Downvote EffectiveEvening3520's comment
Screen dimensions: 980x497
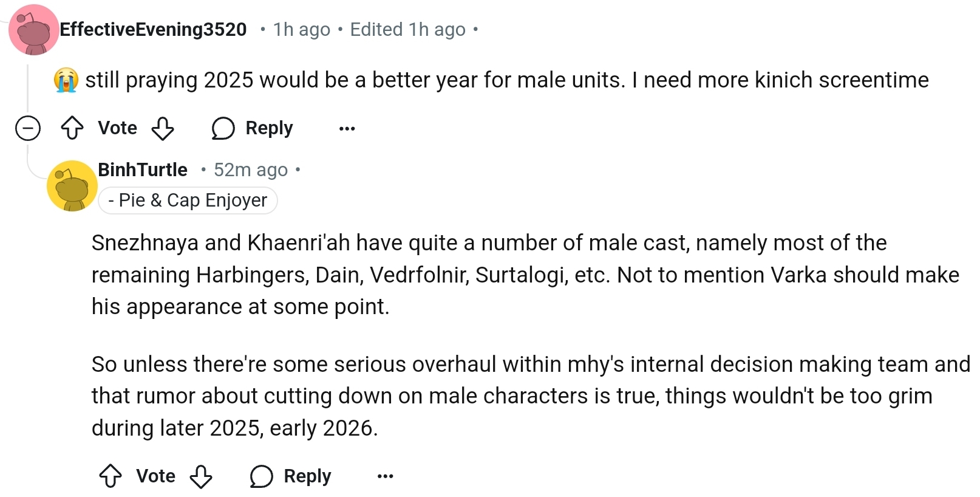[163, 128]
